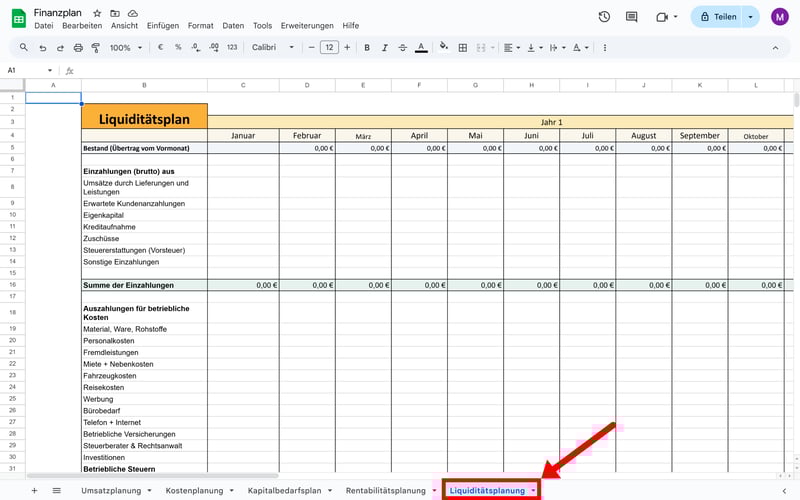
Task: Add a new sheet with plus button
Action: [x=34, y=491]
